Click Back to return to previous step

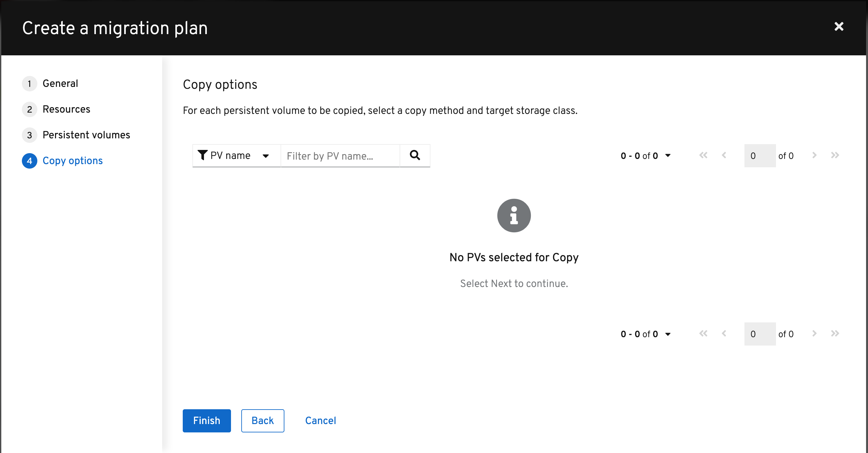(263, 420)
